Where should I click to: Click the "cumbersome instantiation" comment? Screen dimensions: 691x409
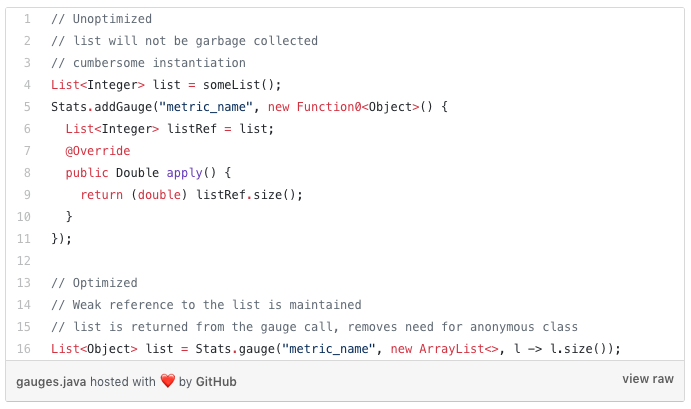click(x=148, y=63)
